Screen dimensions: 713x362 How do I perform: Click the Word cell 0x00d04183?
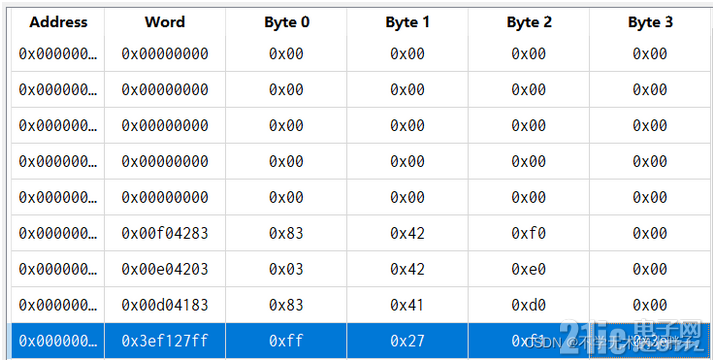click(x=165, y=305)
